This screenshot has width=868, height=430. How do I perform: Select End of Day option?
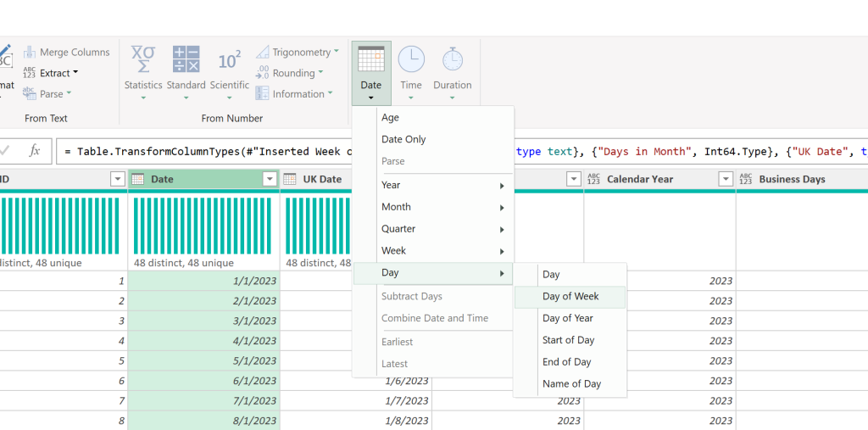pyautogui.click(x=570, y=362)
